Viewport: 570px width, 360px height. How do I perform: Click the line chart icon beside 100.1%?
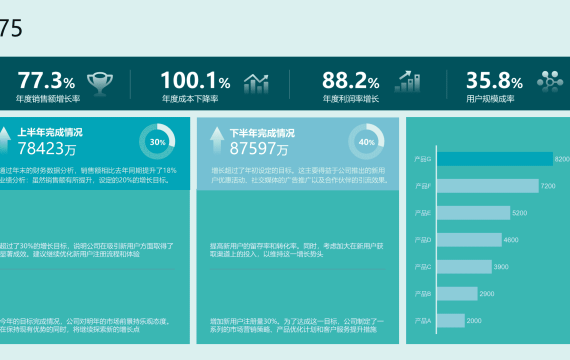[x=256, y=84]
